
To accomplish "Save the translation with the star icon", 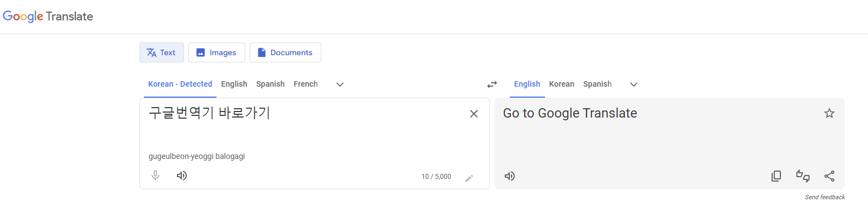I will [x=829, y=113].
